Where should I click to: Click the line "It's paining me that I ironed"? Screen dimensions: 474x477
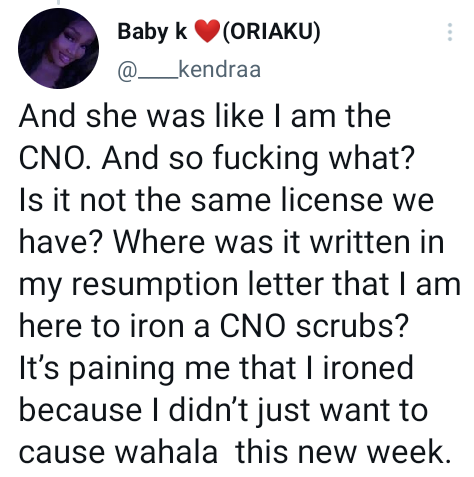point(216,368)
